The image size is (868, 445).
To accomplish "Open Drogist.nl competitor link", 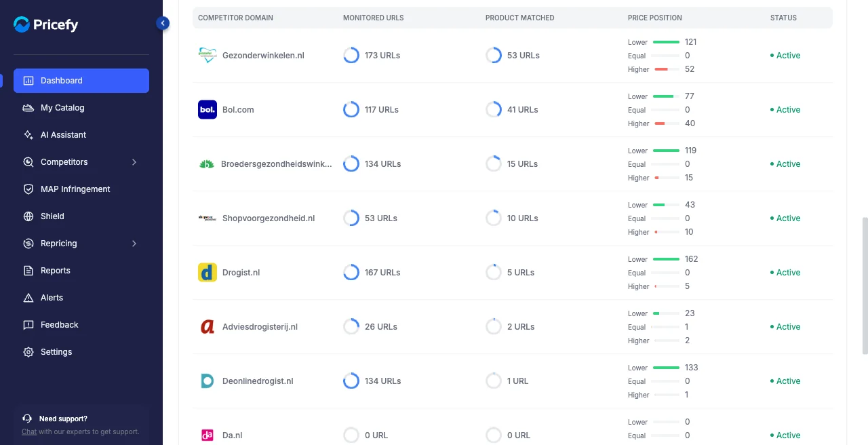I will [241, 273].
